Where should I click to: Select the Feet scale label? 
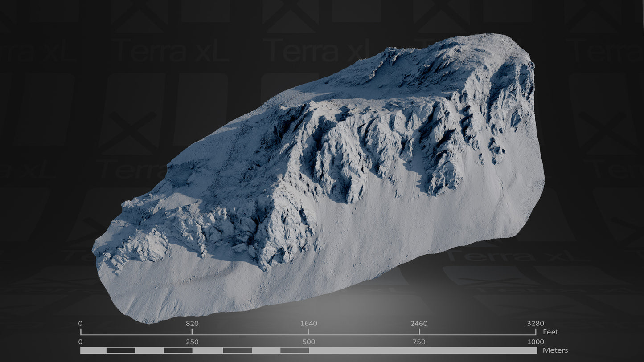(551, 332)
